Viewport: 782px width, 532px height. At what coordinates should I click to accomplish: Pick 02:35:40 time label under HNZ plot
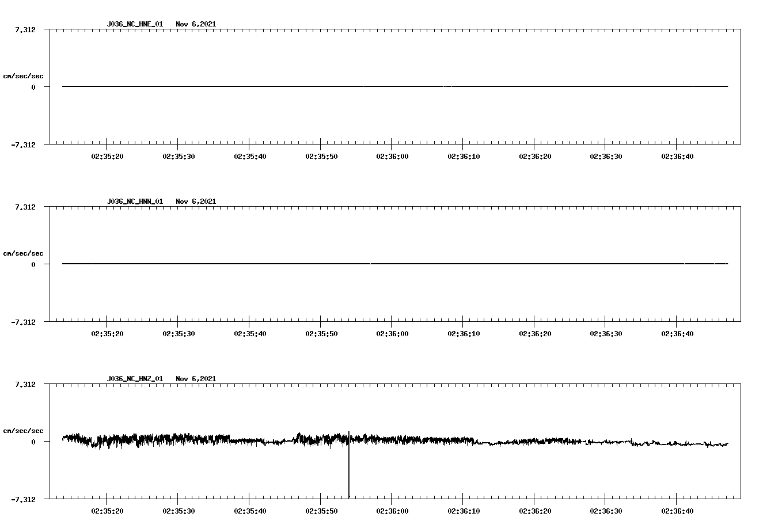250,511
